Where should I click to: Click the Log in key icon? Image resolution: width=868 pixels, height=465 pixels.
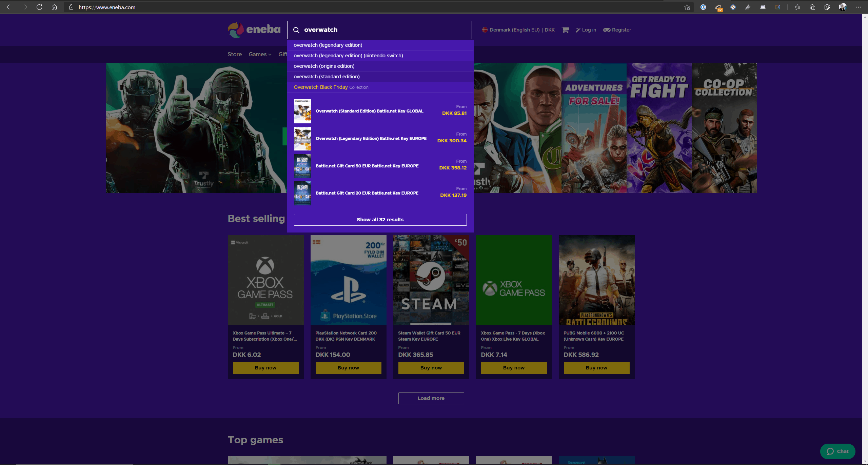[x=578, y=30]
